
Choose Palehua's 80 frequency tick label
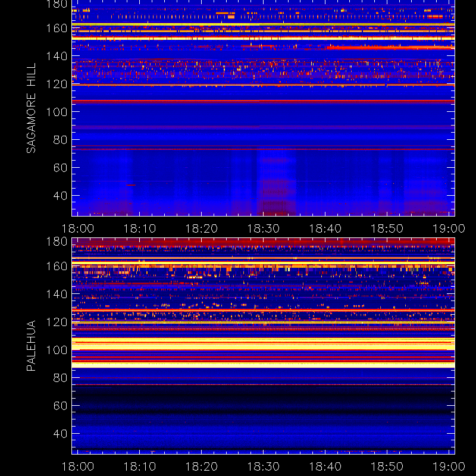60,378
